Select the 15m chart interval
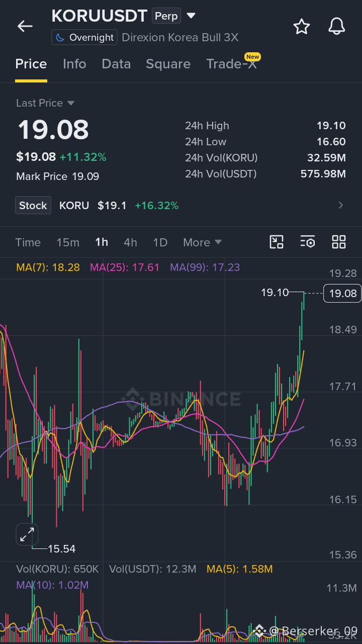 tap(68, 242)
